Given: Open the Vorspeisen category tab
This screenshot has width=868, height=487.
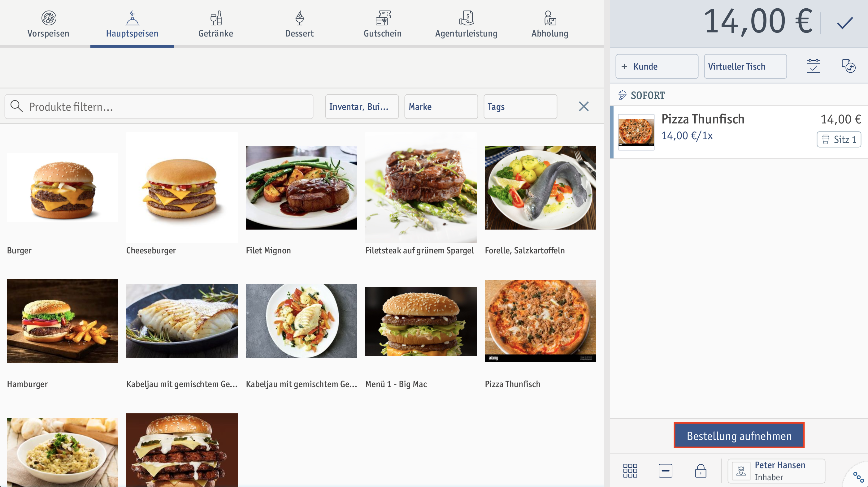Looking at the screenshot, I should (x=48, y=24).
